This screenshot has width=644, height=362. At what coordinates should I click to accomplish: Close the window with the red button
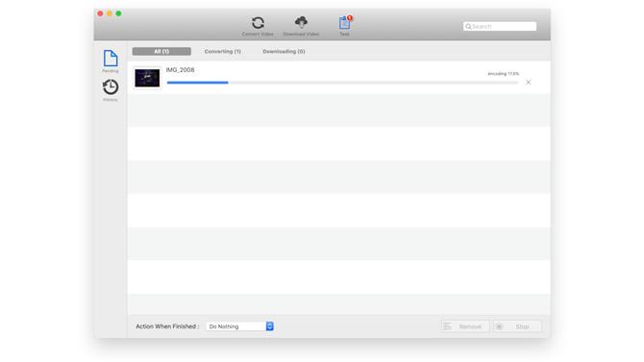point(100,13)
